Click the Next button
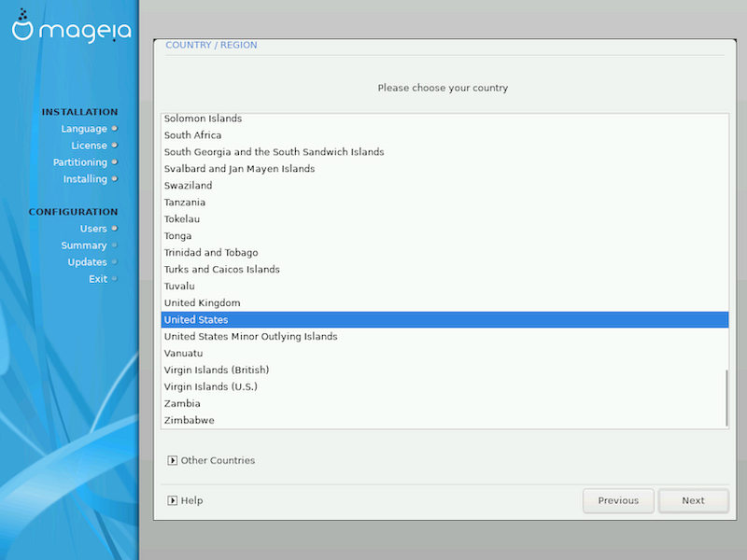This screenshot has height=560, width=747. tap(693, 500)
